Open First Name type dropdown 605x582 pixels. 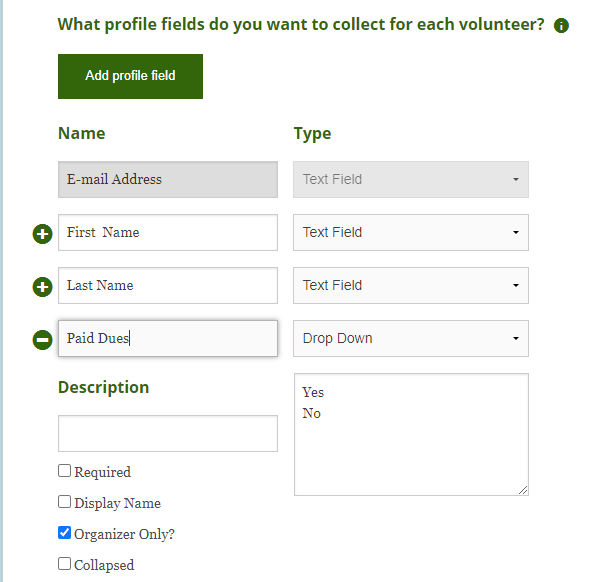pos(410,232)
